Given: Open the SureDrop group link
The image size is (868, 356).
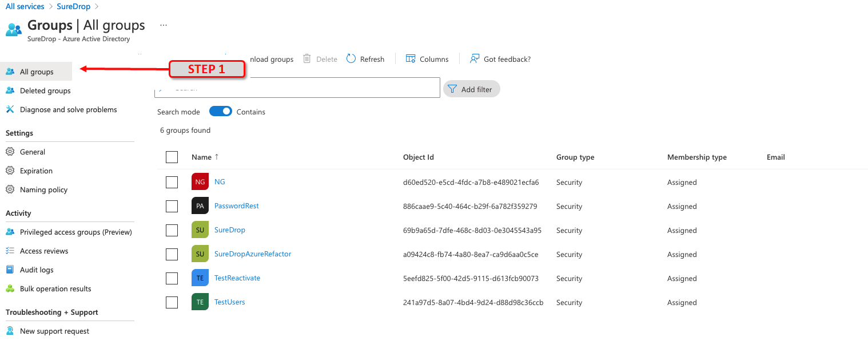Looking at the screenshot, I should coord(230,230).
